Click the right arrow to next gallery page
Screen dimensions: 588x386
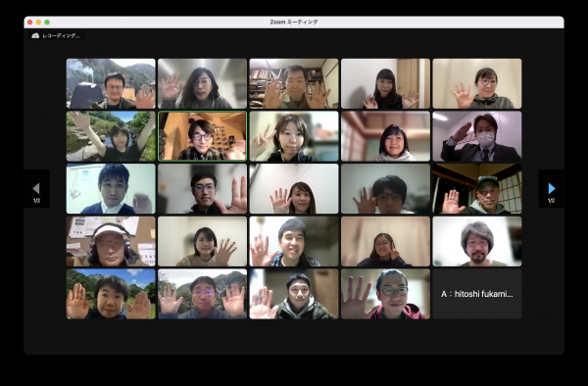point(551,188)
